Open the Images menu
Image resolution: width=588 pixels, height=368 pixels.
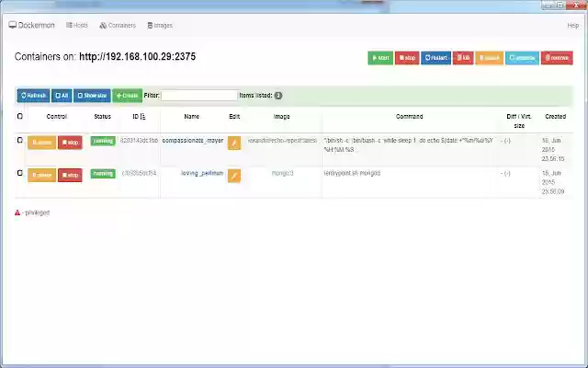(x=160, y=25)
